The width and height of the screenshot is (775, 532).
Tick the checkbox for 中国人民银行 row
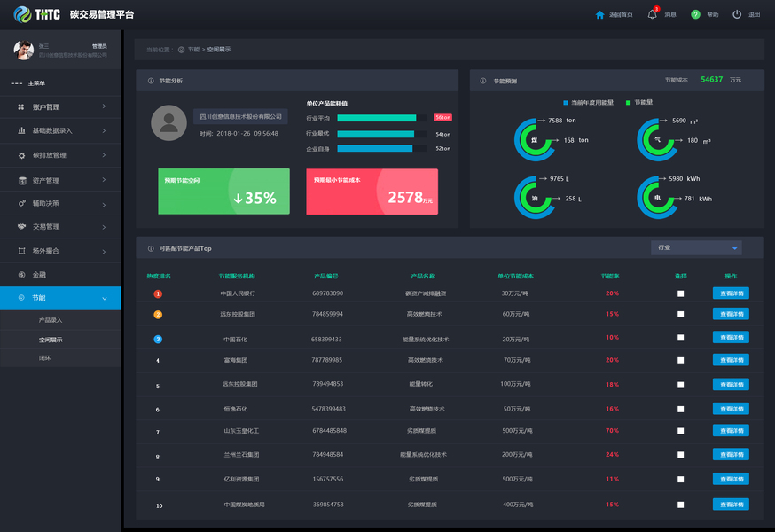681,293
